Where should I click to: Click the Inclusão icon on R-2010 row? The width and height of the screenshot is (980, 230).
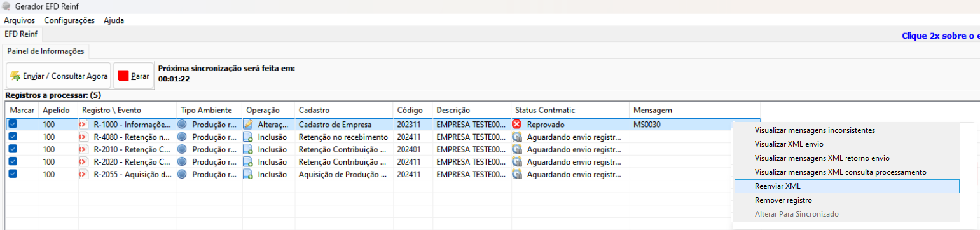[x=249, y=149]
